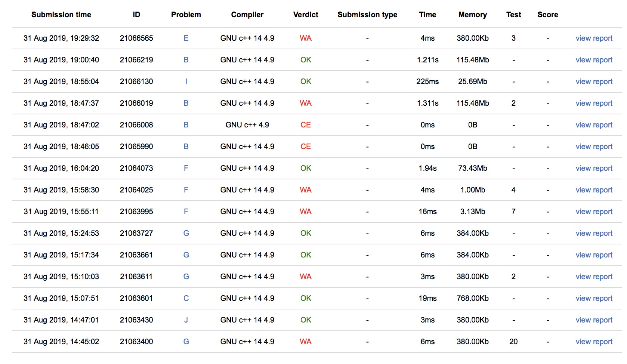The width and height of the screenshot is (627, 364).
Task: Open problem I link for submission 21066130
Action: click(186, 81)
